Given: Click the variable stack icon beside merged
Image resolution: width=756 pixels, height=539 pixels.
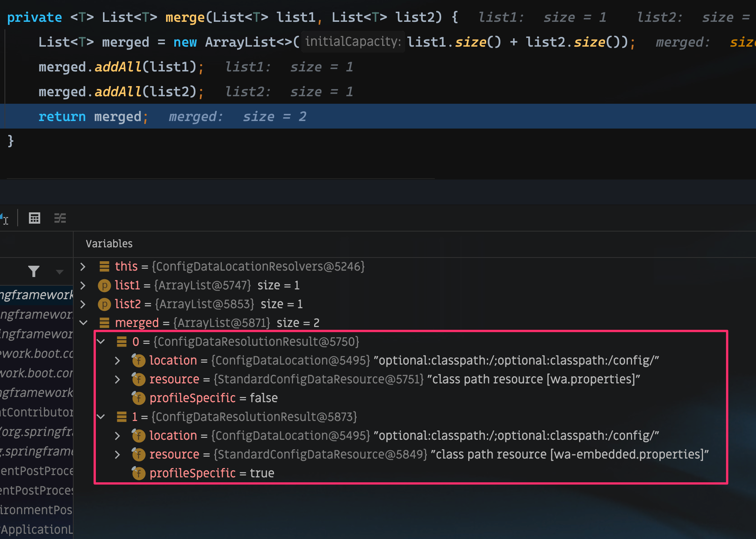Looking at the screenshot, I should (x=104, y=322).
